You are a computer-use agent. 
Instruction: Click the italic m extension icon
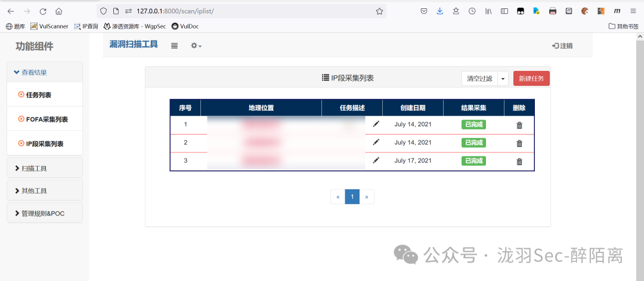[x=617, y=11]
